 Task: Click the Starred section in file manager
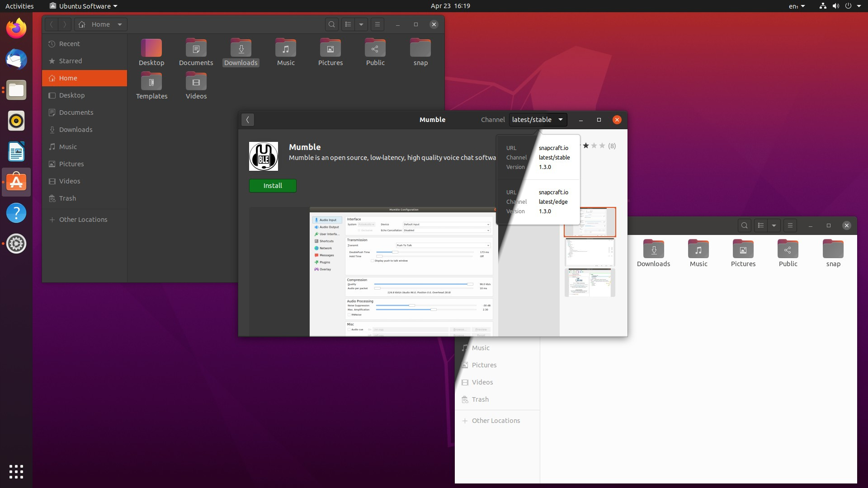(71, 61)
